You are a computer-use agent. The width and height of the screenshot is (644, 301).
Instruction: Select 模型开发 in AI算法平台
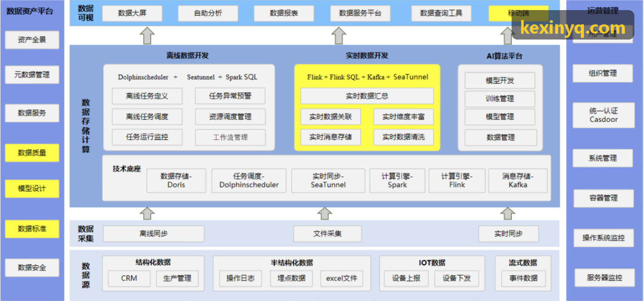tap(500, 80)
